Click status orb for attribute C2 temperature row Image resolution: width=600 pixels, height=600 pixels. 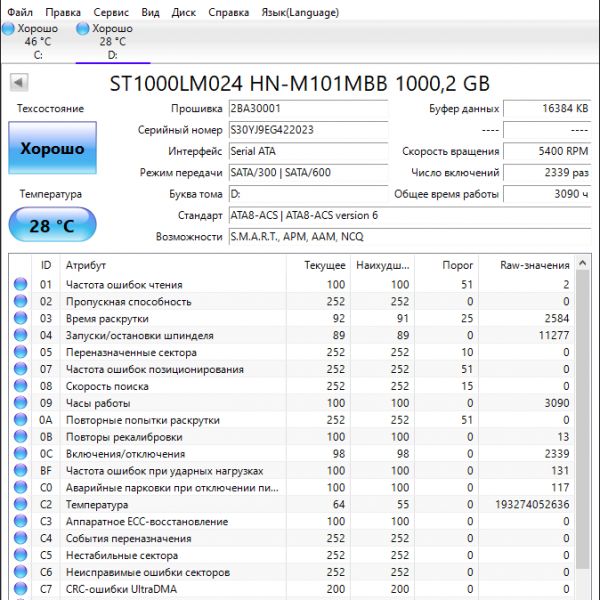coord(20,505)
